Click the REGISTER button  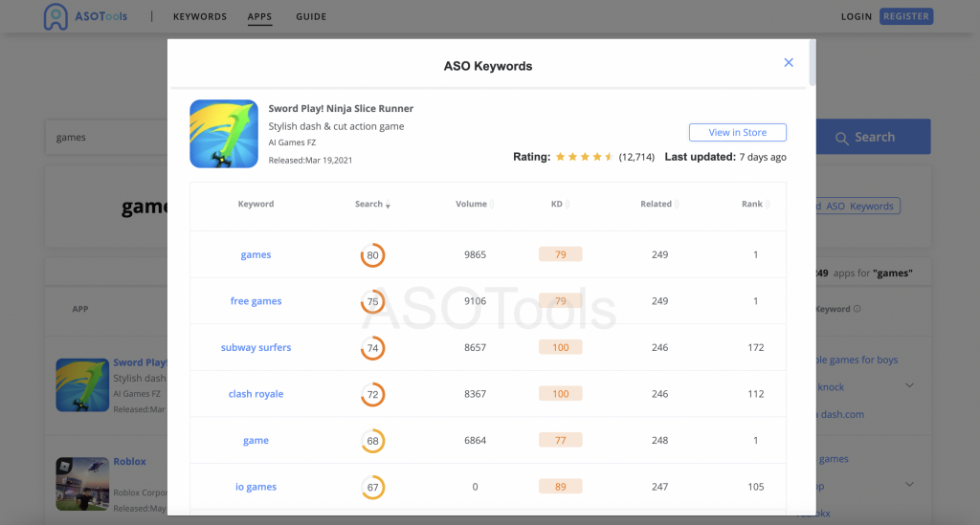[906, 16]
